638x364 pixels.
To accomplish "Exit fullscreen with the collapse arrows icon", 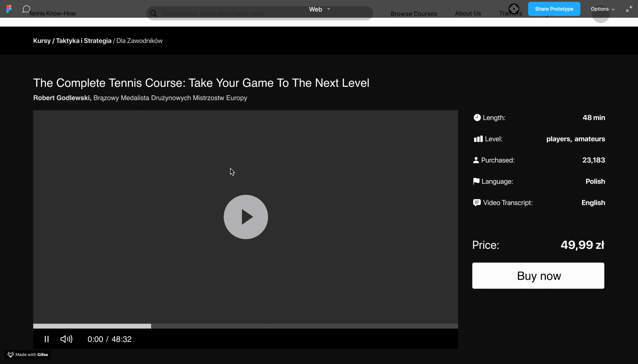I will click(x=629, y=9).
